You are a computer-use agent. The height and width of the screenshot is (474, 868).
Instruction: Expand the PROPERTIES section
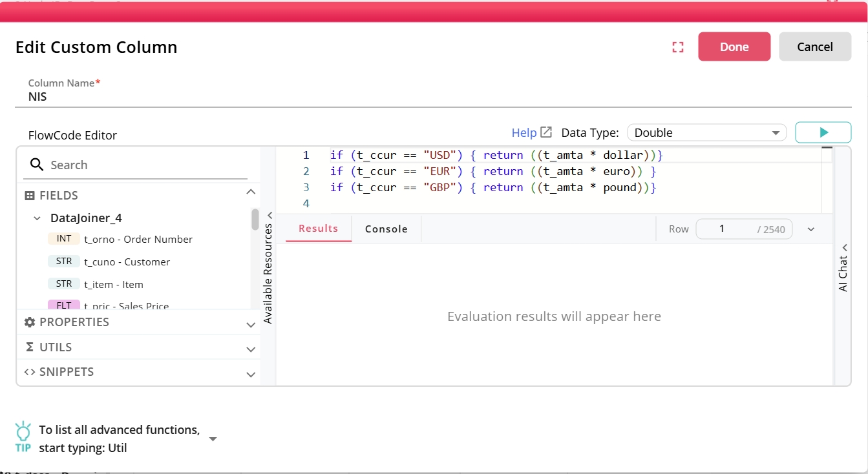(x=251, y=325)
